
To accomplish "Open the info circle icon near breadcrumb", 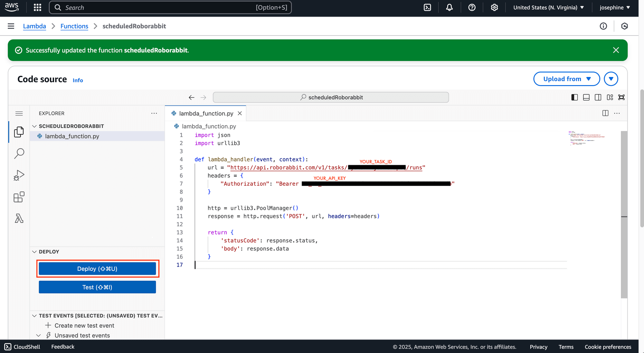I will pyautogui.click(x=603, y=26).
